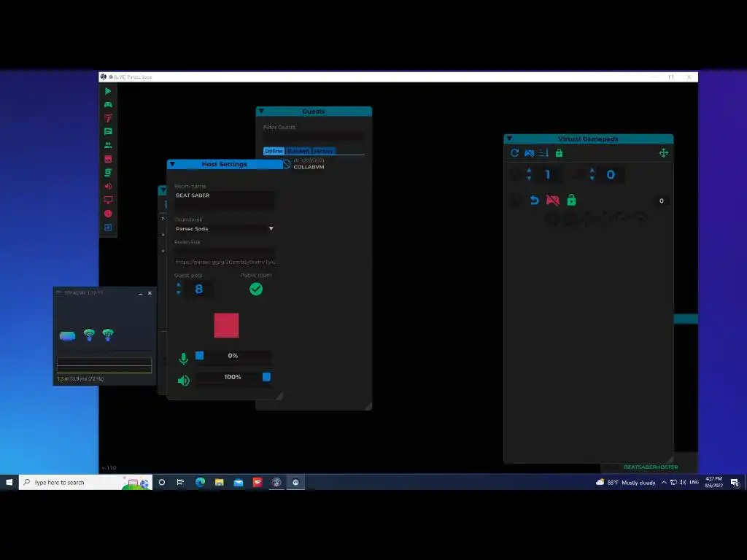
Task: Click the second base station icon in SteamVR
Action: click(108, 335)
